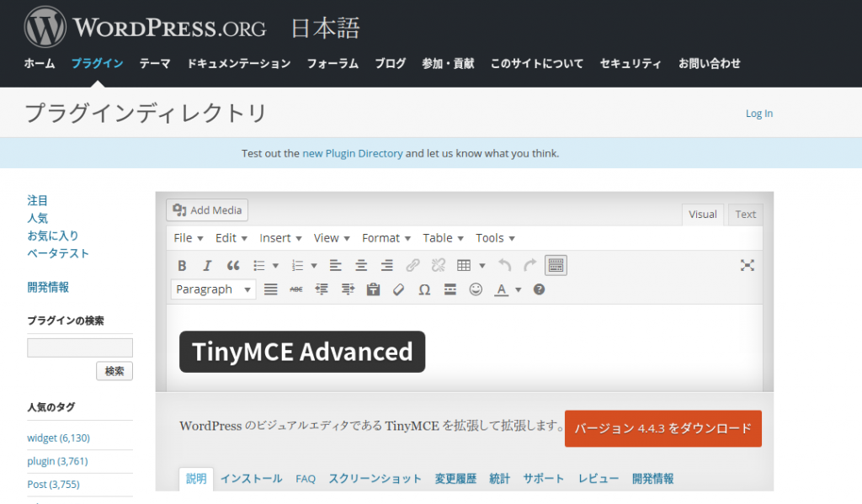This screenshot has height=504, width=862.
Task: Open the ベータテスト sidebar link
Action: tap(58, 253)
